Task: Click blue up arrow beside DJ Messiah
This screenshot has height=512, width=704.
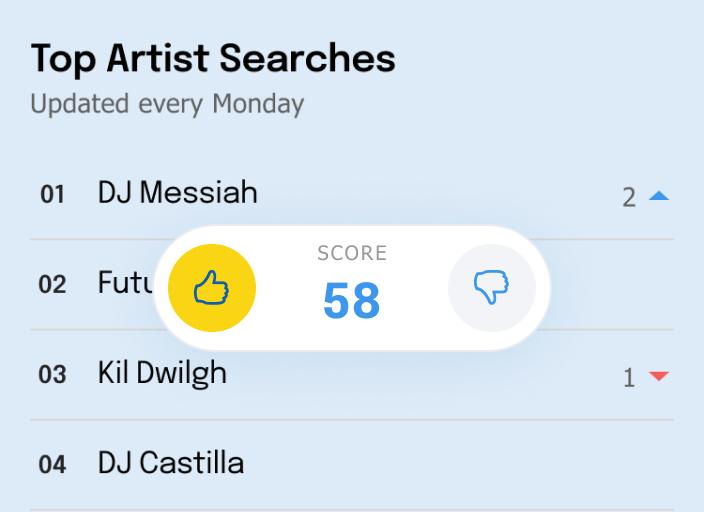Action: click(658, 196)
